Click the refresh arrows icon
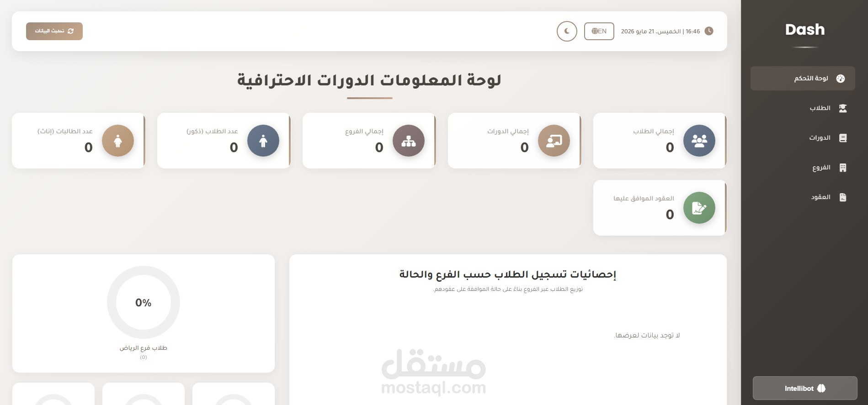Viewport: 868px width, 405px height. (x=70, y=31)
